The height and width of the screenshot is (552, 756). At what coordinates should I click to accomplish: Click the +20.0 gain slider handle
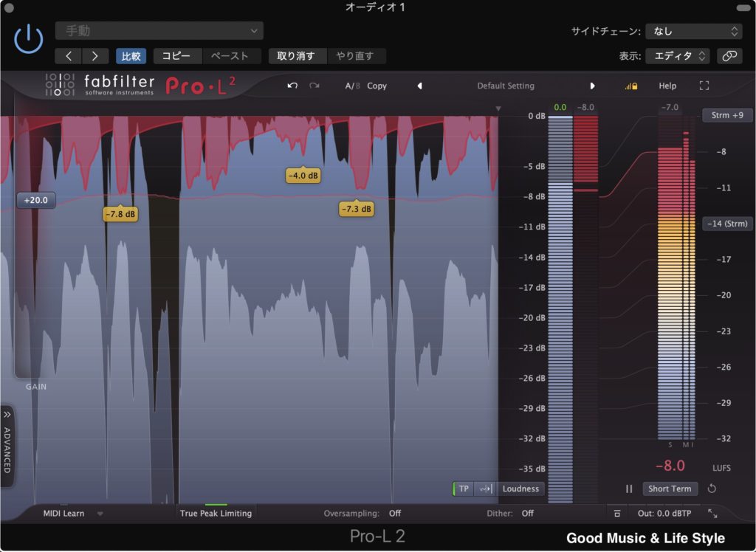(35, 200)
